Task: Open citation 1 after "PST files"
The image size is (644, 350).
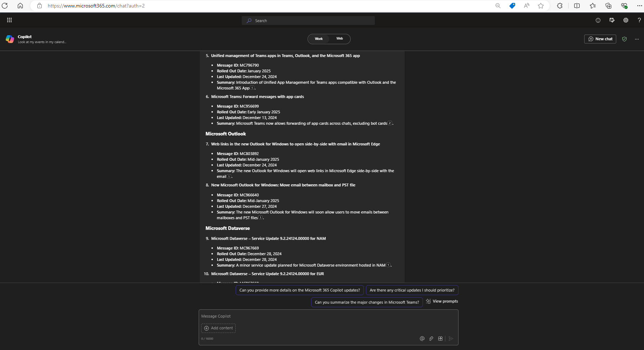Action: [x=261, y=218]
